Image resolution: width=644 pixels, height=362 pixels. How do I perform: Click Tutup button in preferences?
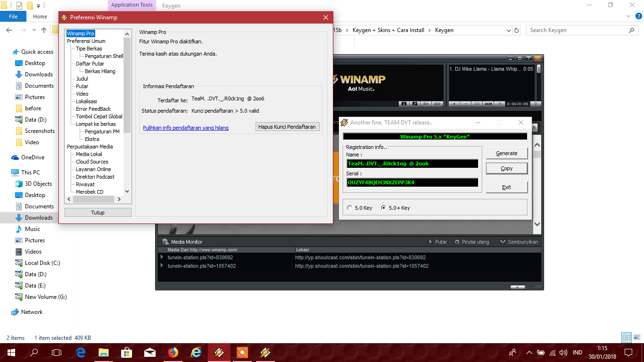pyautogui.click(x=98, y=213)
